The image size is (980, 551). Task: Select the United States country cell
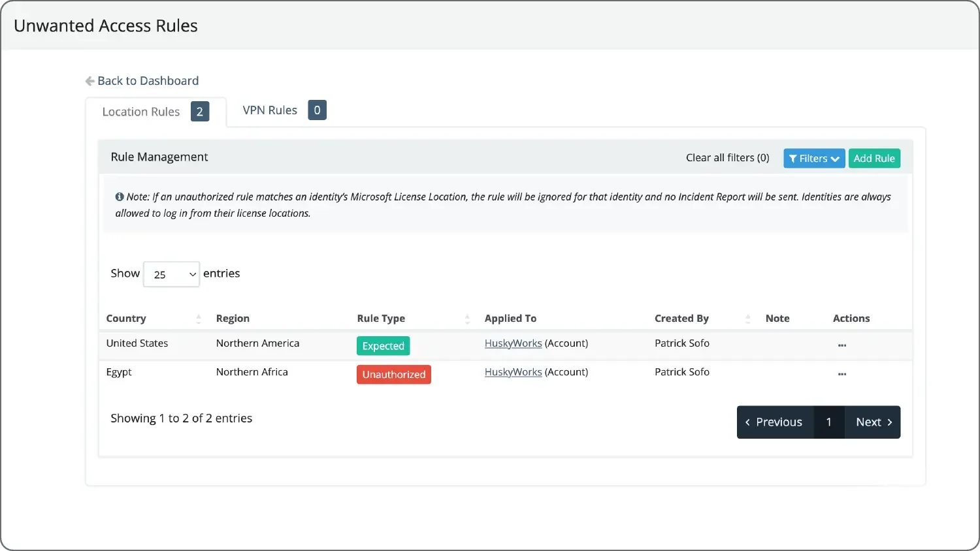(137, 343)
